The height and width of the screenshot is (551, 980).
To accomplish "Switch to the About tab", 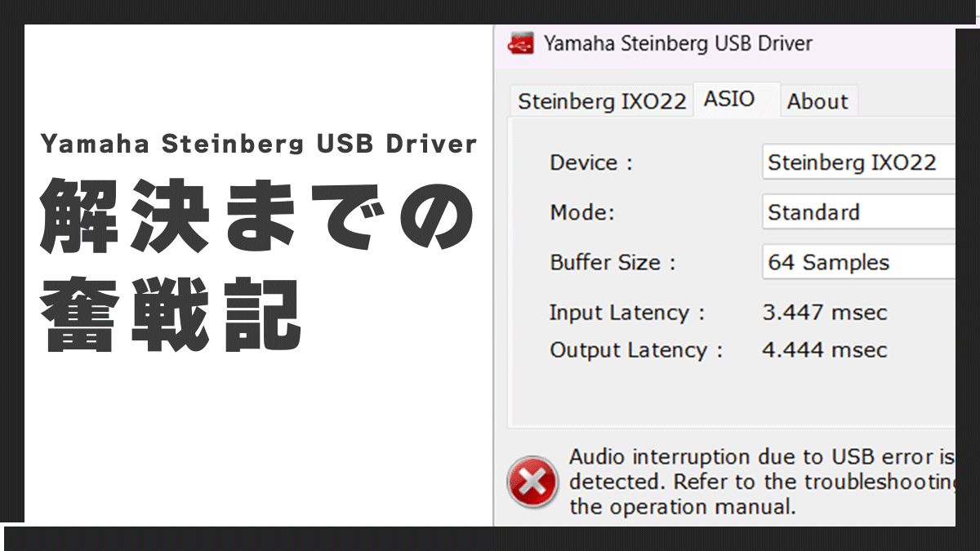I will pyautogui.click(x=817, y=100).
